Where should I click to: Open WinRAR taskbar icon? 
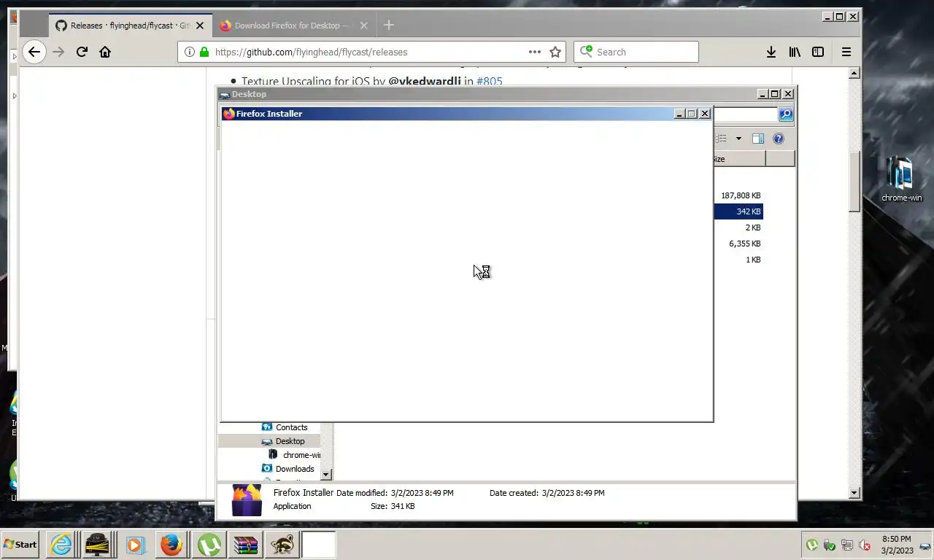pyautogui.click(x=244, y=545)
